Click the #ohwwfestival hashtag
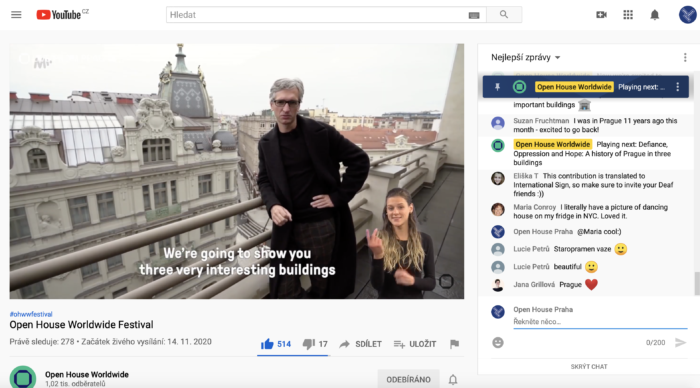 [x=31, y=314]
